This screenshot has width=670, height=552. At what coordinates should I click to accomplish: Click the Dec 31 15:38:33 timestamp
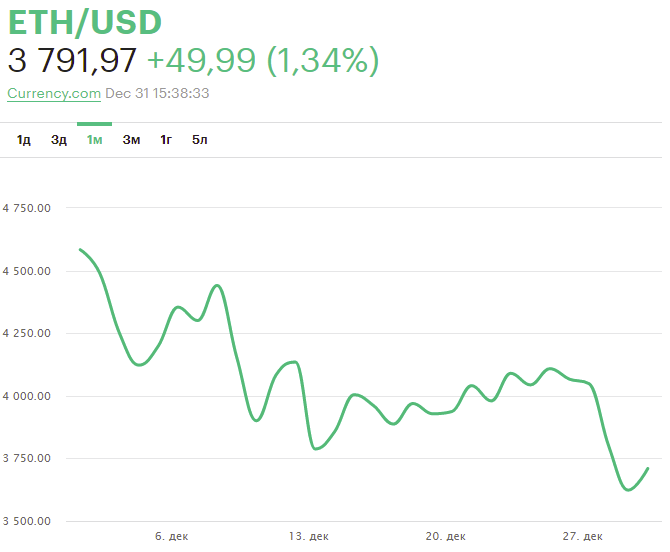point(157,93)
